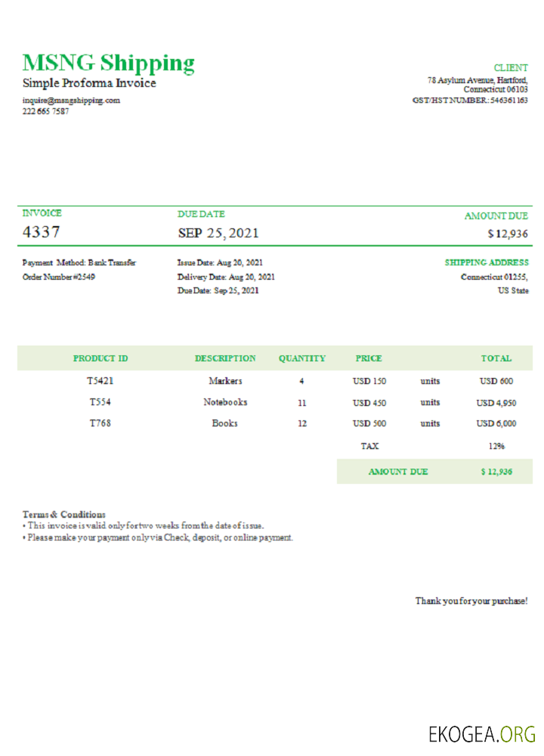
Task: Select invoice number 4337
Action: pyautogui.click(x=42, y=232)
